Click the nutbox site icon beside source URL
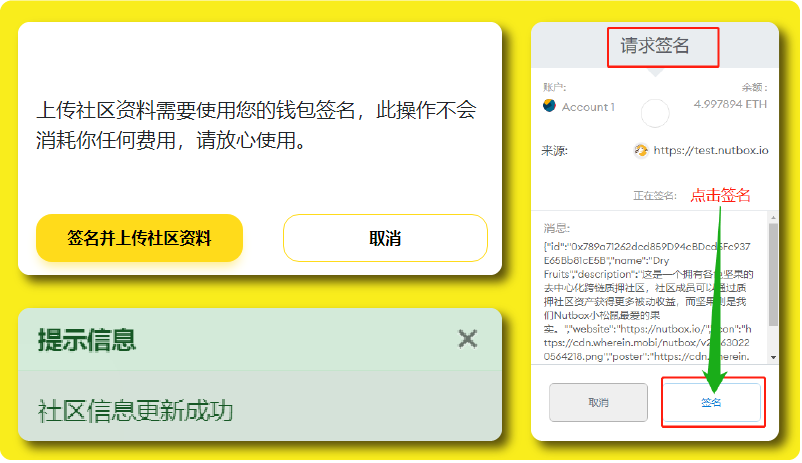The width and height of the screenshot is (802, 463). click(640, 150)
